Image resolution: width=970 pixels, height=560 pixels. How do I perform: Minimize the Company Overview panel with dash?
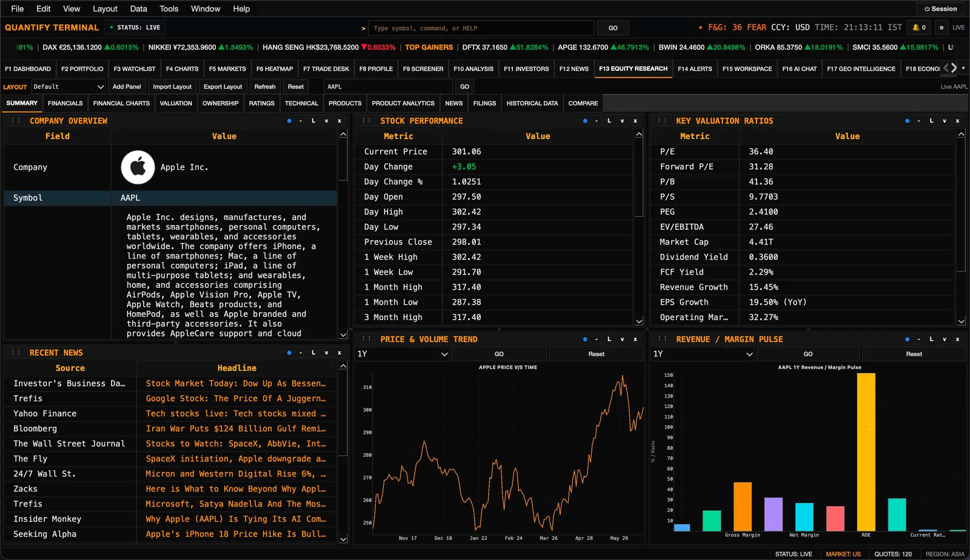tap(301, 121)
